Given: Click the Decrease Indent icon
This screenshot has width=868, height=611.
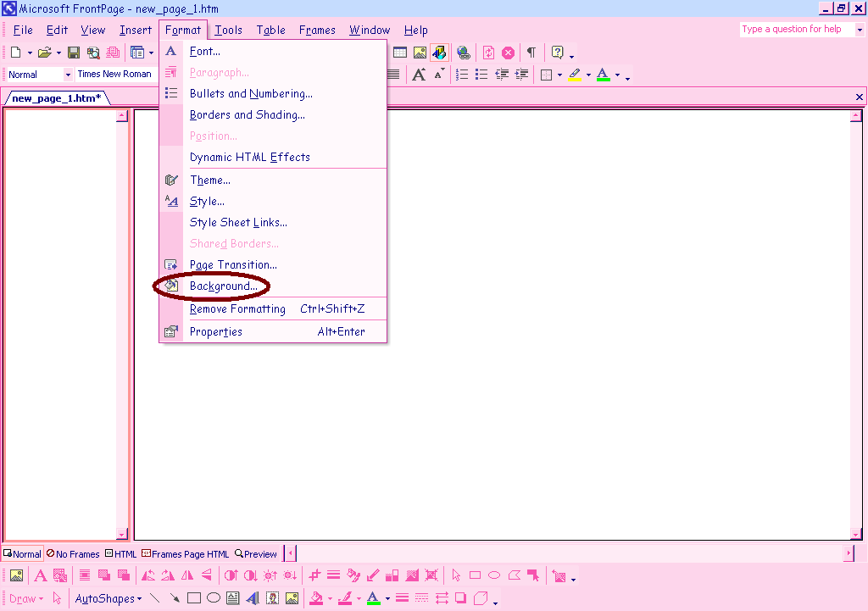Looking at the screenshot, I should [502, 75].
